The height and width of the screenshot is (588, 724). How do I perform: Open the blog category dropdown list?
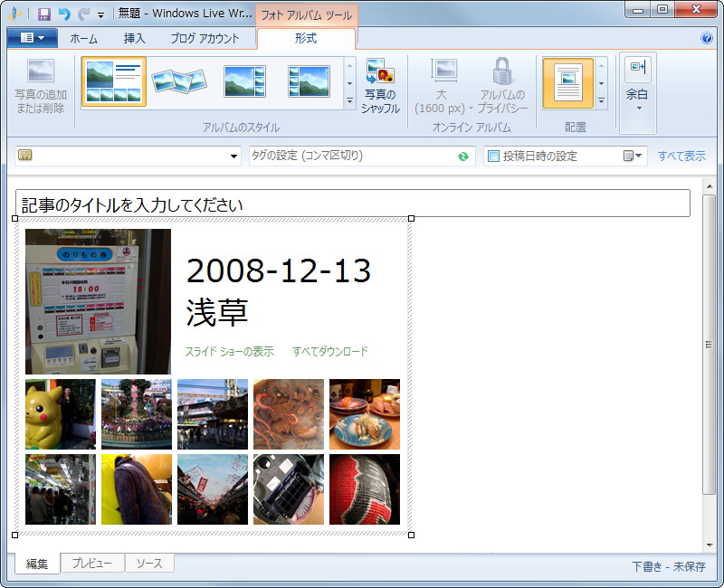tap(233, 155)
